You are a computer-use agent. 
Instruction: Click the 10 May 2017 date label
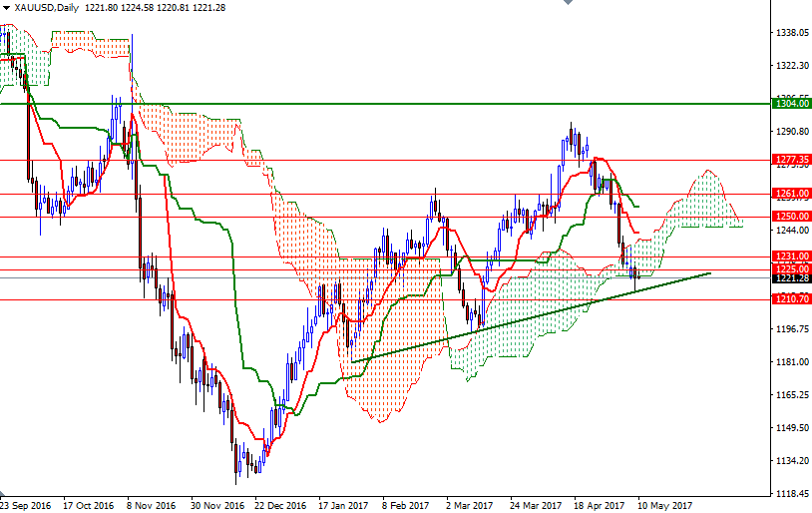[x=664, y=505]
